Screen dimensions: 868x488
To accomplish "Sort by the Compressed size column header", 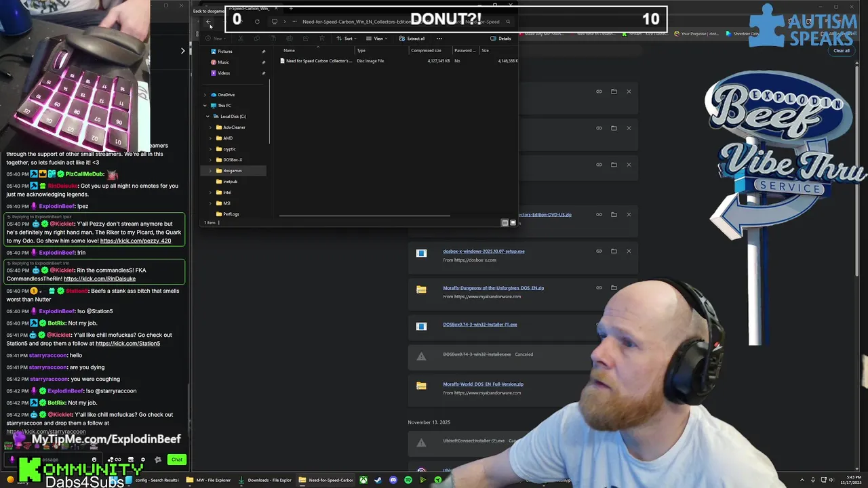I will pyautogui.click(x=426, y=51).
